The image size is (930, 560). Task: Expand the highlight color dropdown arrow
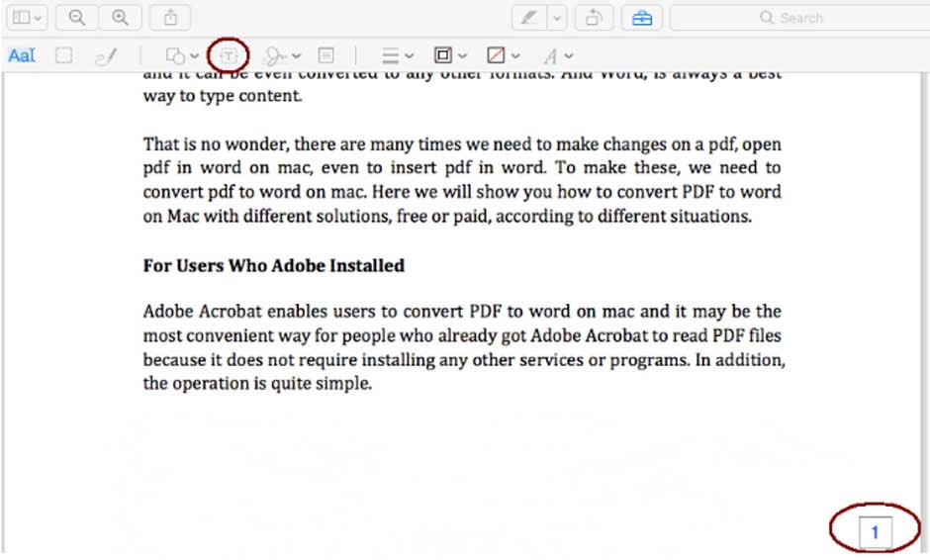[557, 18]
